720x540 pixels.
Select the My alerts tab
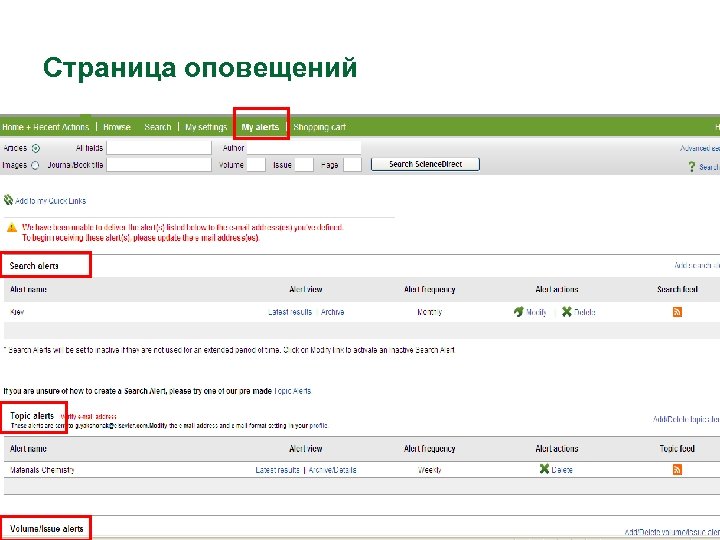click(260, 127)
